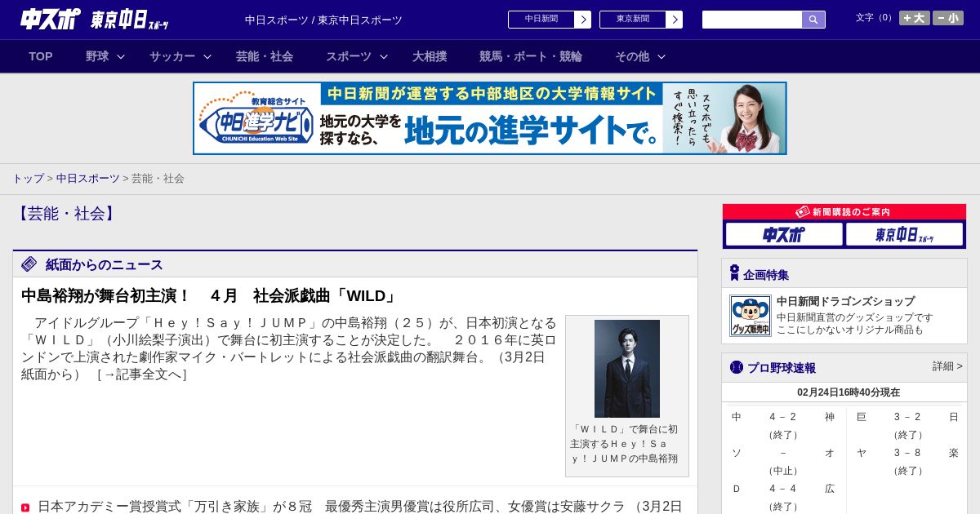Click 中日スポーツ breadcrumb link
980x514 pixels.
pyautogui.click(x=88, y=178)
